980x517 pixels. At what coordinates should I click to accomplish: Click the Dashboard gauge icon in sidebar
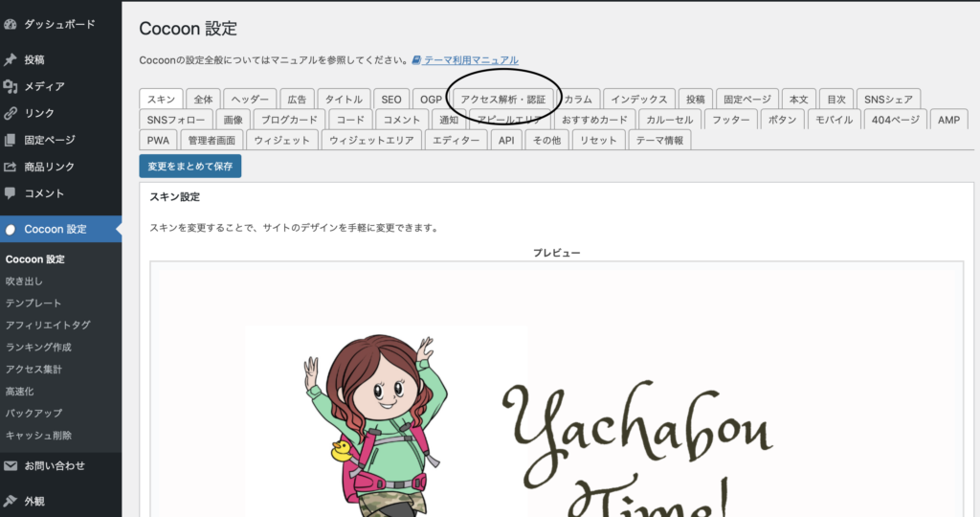point(10,24)
